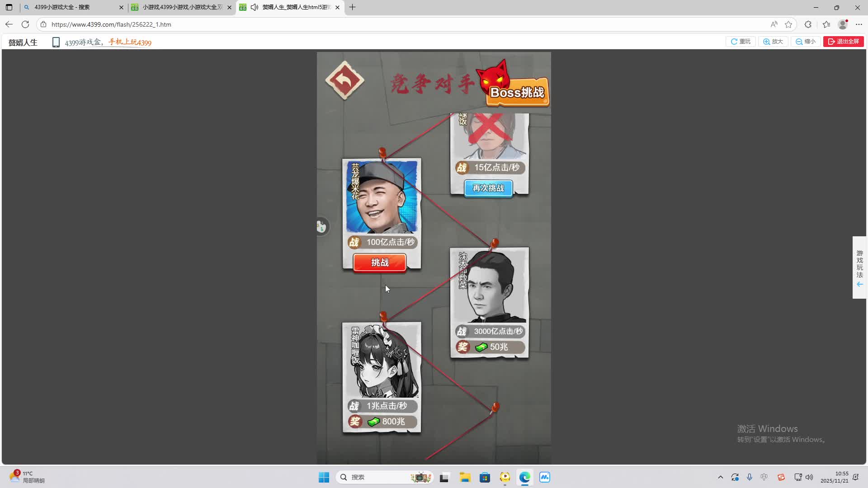Expand hidden tray icons chevron

pyautogui.click(x=721, y=477)
